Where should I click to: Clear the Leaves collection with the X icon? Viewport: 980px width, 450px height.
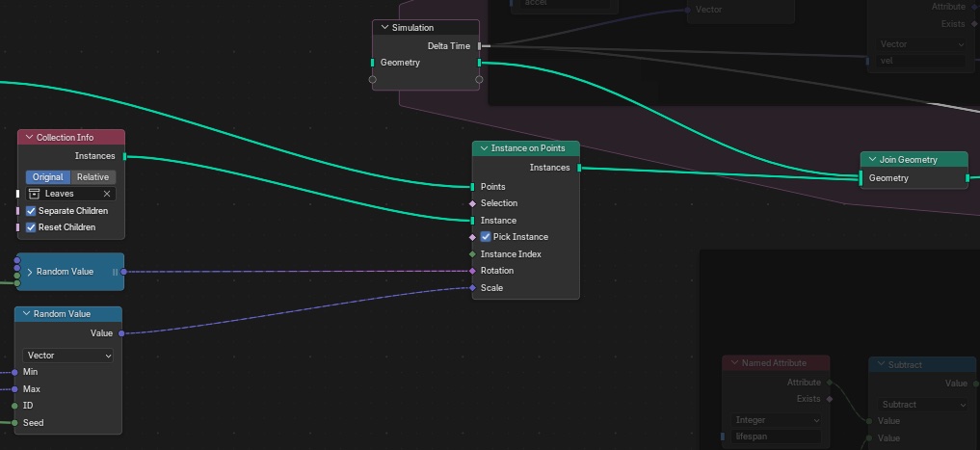[107, 194]
